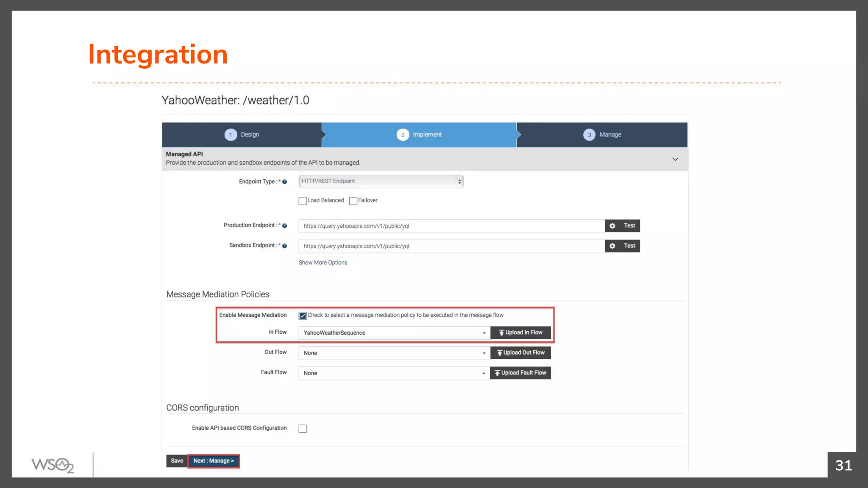
Task: Click the Production Endpoint URL field
Action: coord(451,226)
